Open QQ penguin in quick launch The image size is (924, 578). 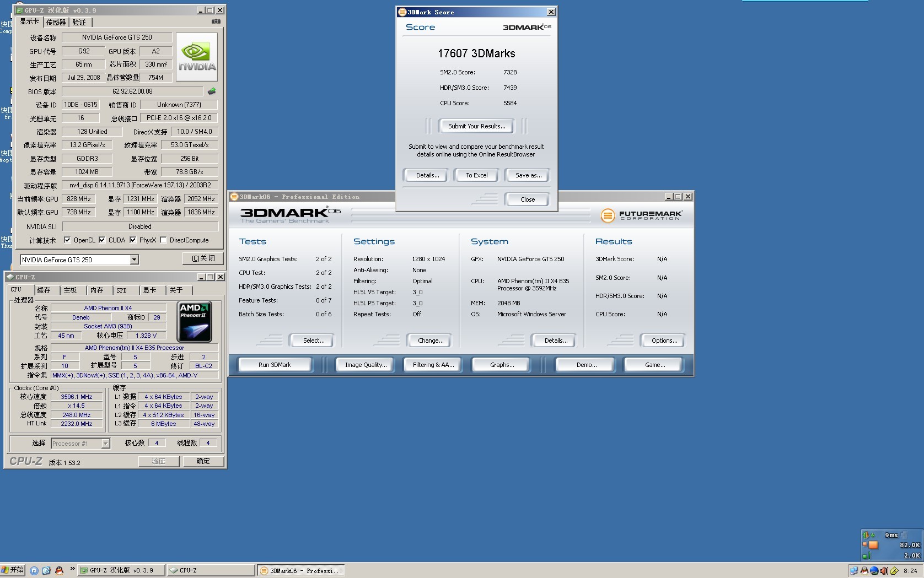[59, 571]
